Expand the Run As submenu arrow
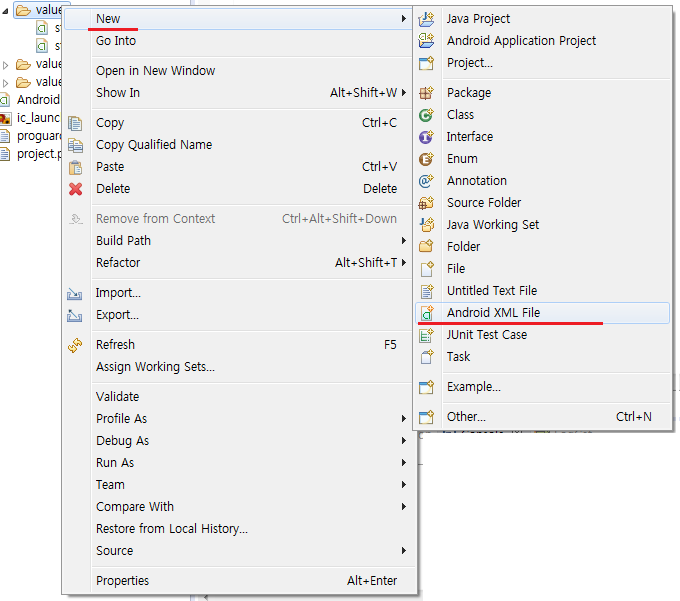 [404, 463]
